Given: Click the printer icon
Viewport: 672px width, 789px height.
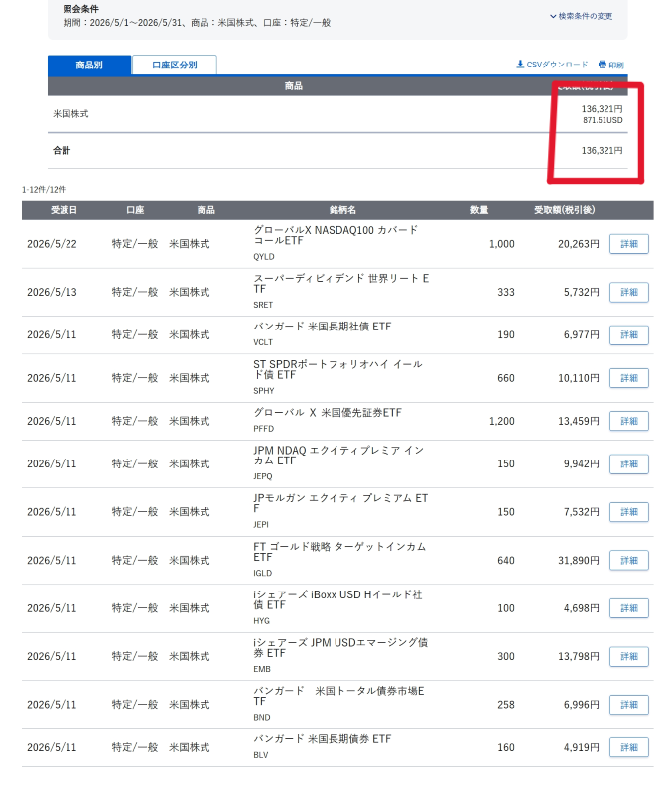Looking at the screenshot, I should [x=603, y=65].
